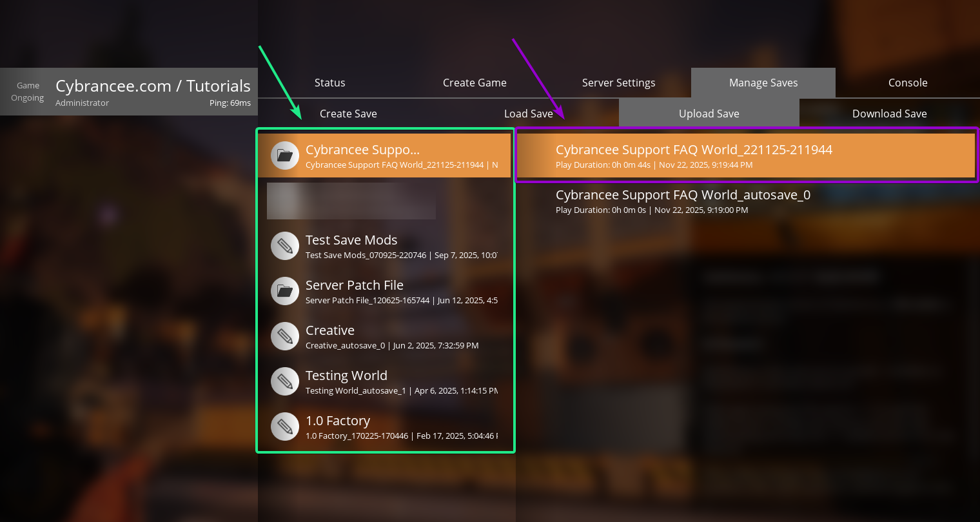Switch to the Create Game tab
This screenshot has height=522, width=980.
(x=475, y=83)
